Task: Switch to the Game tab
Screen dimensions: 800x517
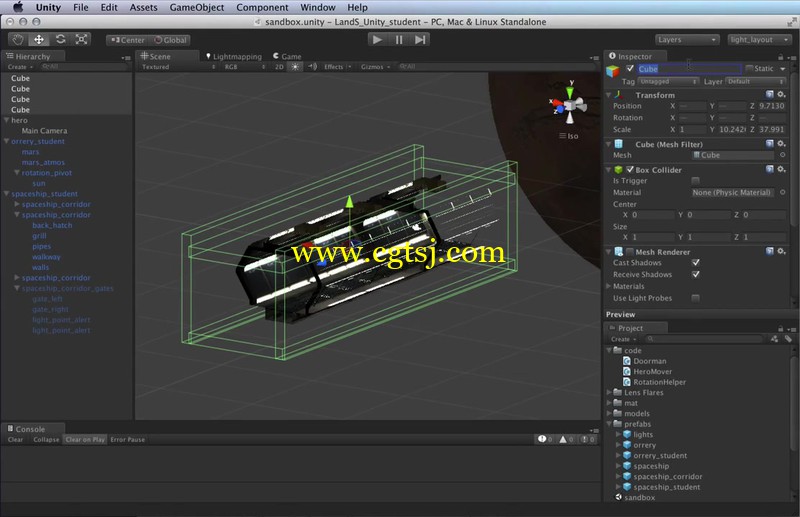Action: click(287, 56)
